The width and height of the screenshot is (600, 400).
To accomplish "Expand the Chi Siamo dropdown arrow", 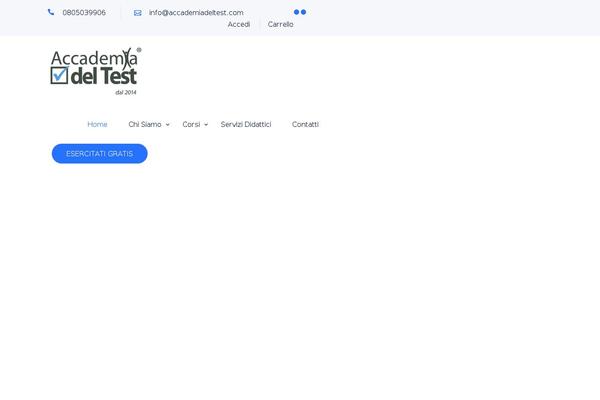I will point(168,125).
